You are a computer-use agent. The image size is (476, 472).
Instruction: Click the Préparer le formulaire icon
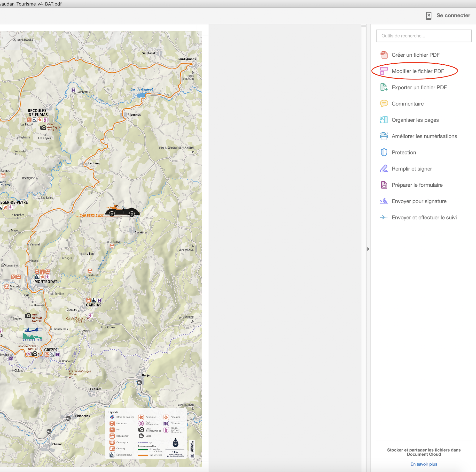[x=384, y=185]
